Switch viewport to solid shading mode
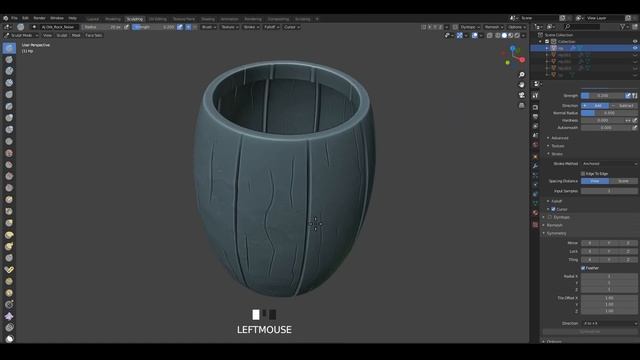 point(504,36)
